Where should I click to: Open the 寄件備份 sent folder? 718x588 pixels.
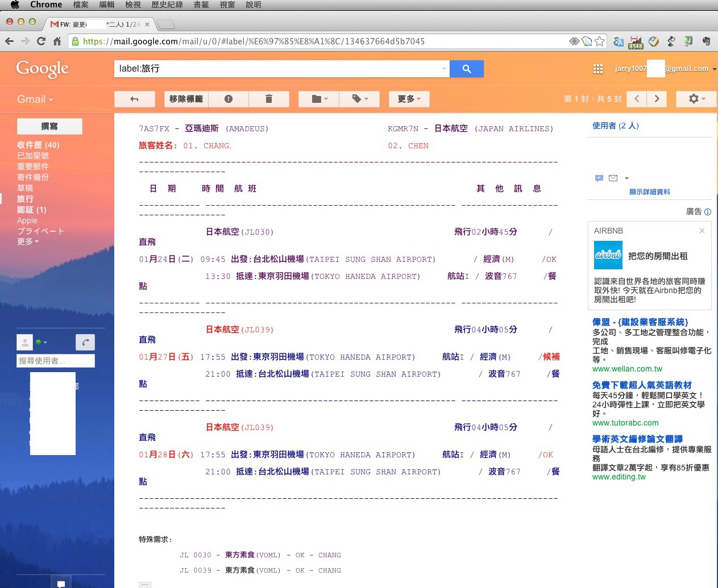(33, 177)
